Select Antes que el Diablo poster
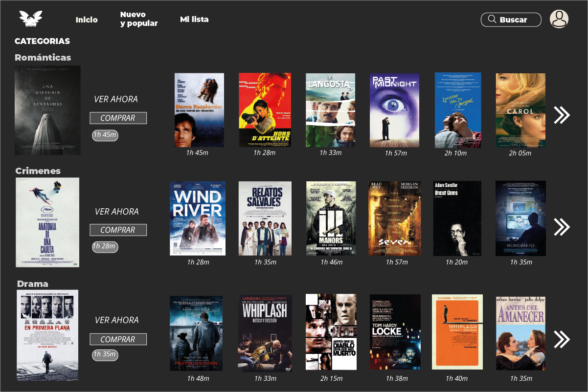 (331, 332)
